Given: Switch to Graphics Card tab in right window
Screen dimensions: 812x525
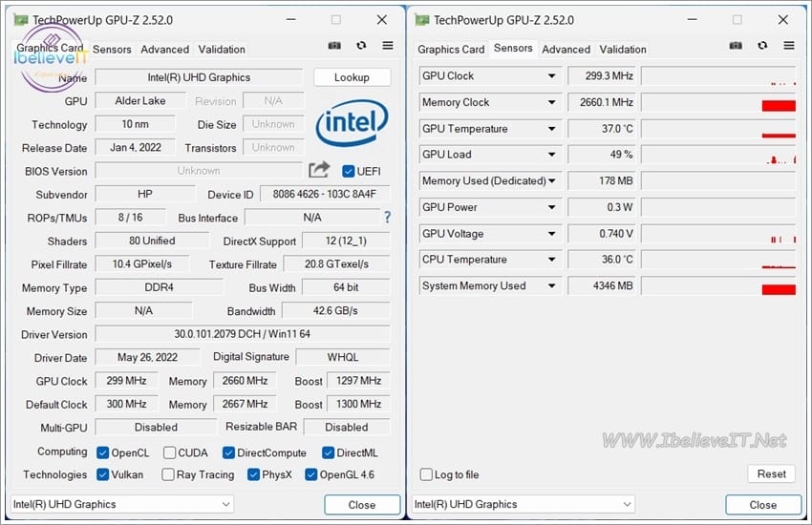Looking at the screenshot, I should click(451, 50).
